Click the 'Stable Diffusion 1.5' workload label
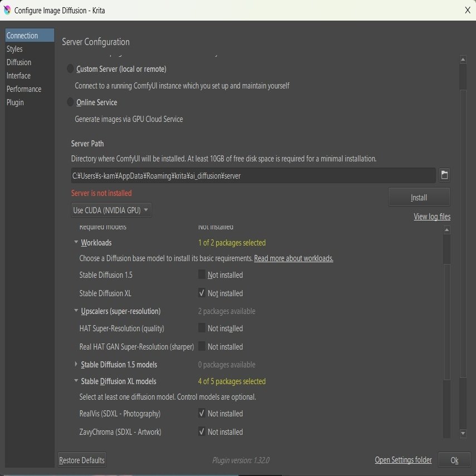Screen dimensions: 476x476 (106, 274)
